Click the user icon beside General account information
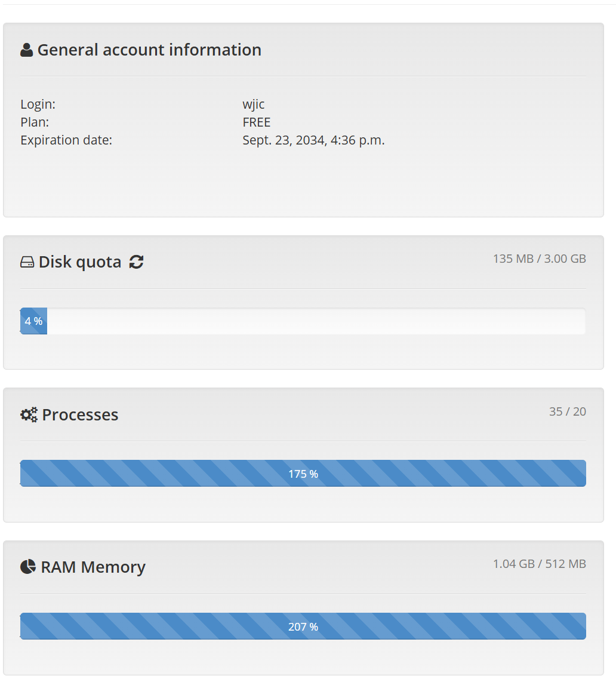The height and width of the screenshot is (682, 616). [26, 50]
